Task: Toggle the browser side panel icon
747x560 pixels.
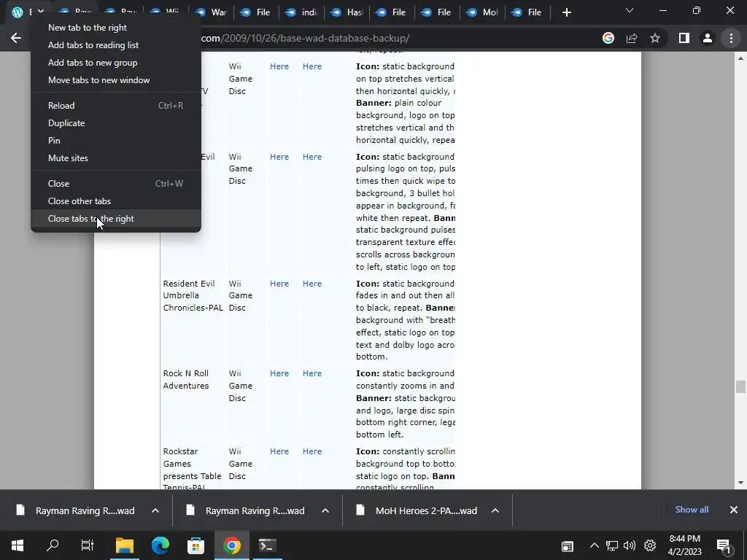Action: pos(684,38)
